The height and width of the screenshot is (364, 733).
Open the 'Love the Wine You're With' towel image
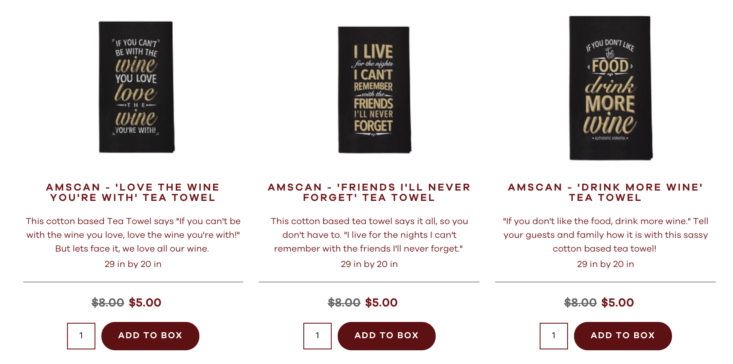[136, 87]
